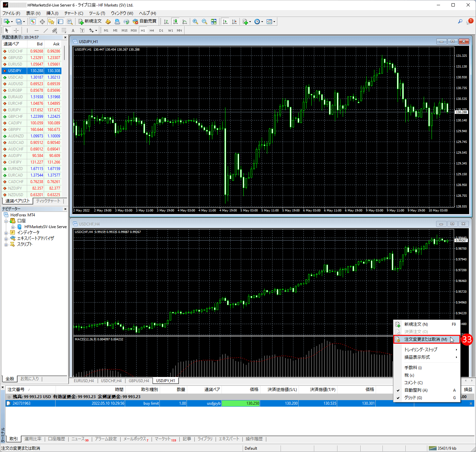Select the H4 timeframe button
This screenshot has height=452, width=476.
152,30
